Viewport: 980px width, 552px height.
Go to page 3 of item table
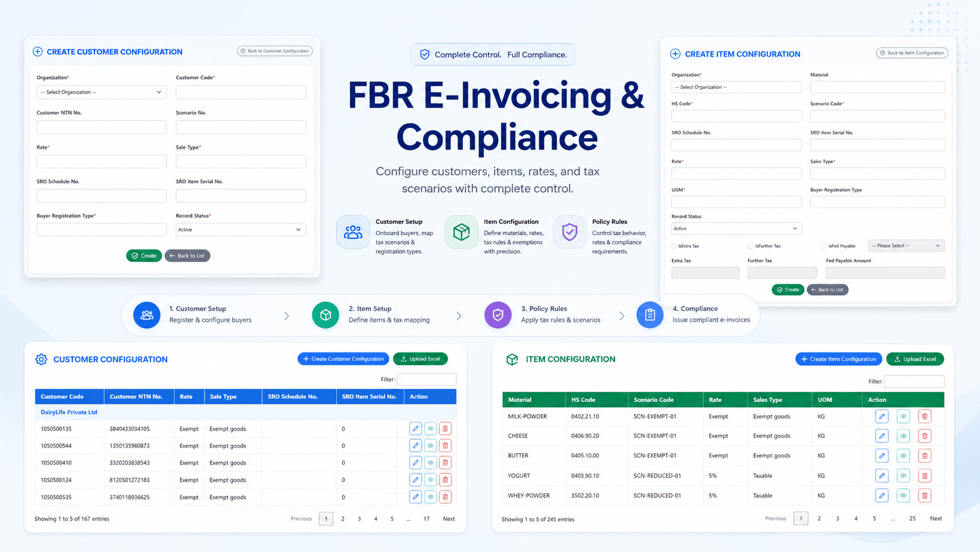pyautogui.click(x=838, y=519)
